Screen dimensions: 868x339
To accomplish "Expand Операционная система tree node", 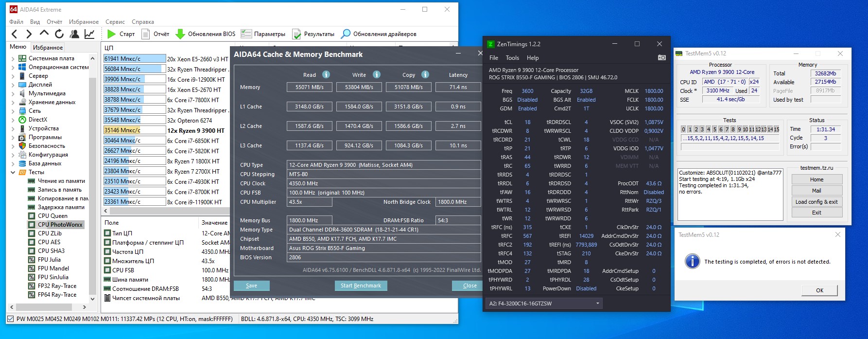I will (x=13, y=67).
